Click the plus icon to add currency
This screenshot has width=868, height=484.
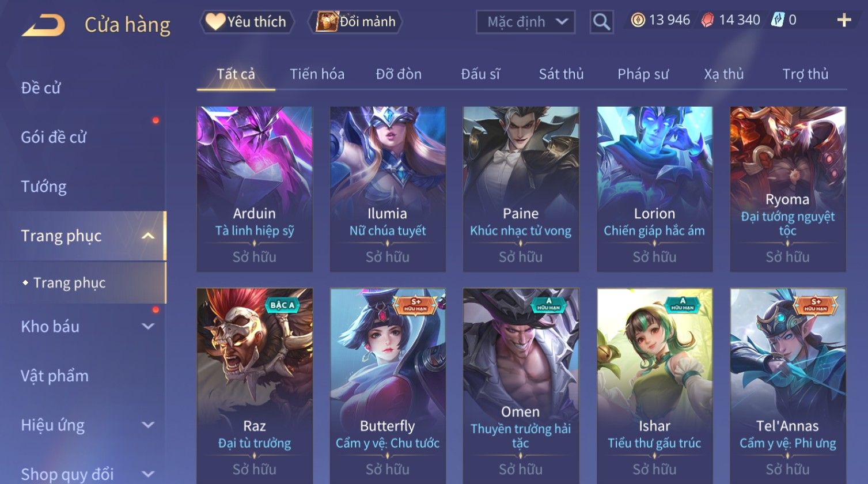(x=844, y=20)
